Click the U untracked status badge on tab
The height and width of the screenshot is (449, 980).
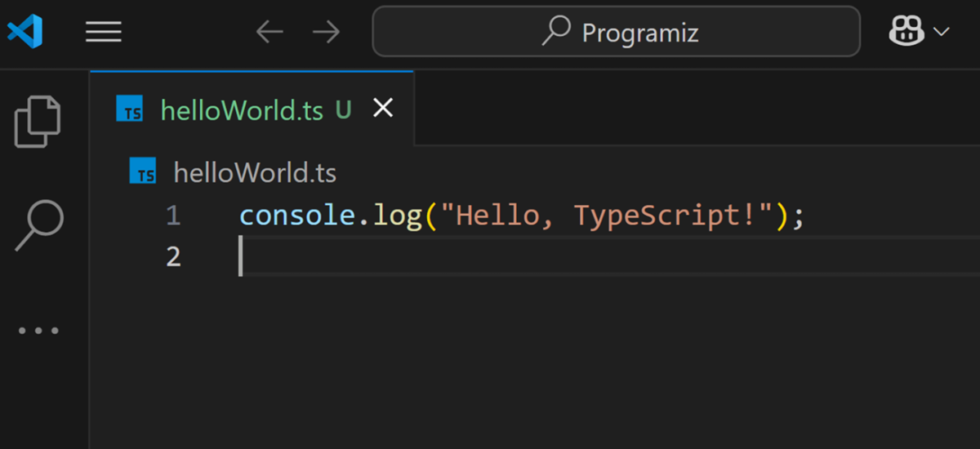pos(343,109)
